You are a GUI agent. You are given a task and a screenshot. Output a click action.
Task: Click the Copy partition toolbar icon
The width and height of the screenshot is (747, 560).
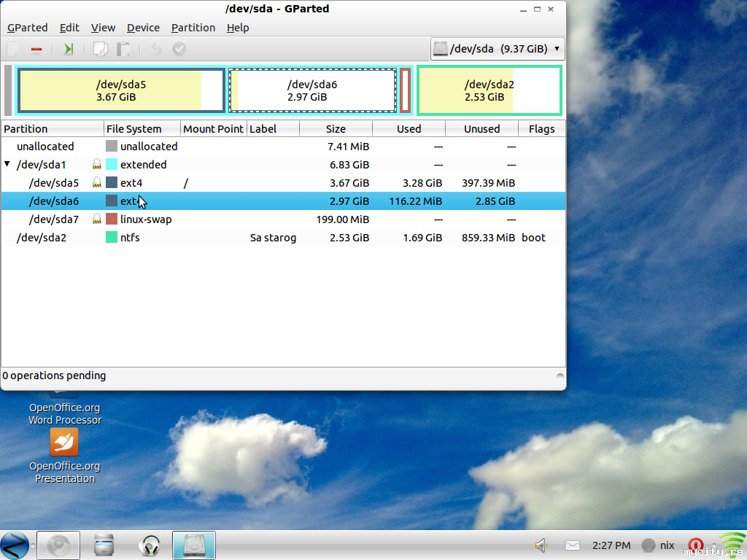[100, 49]
